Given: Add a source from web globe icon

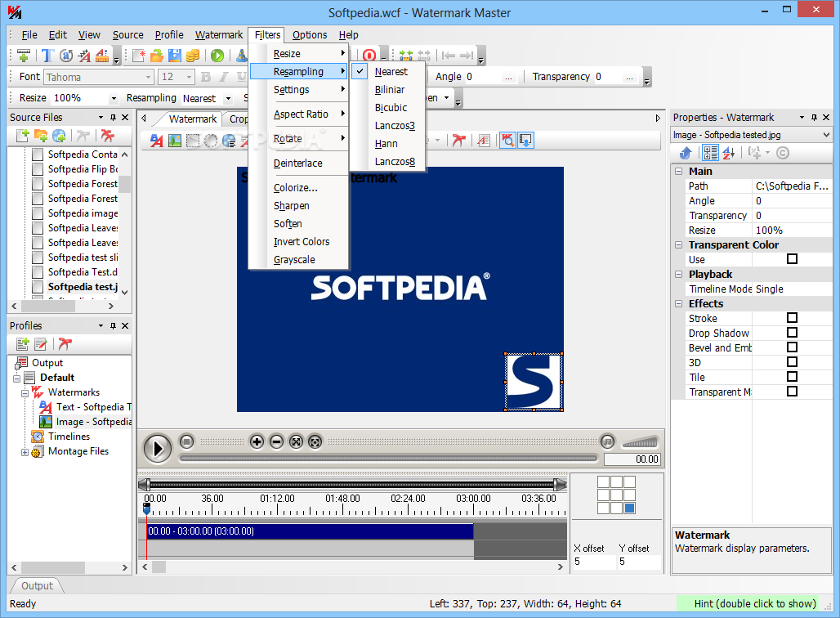Looking at the screenshot, I should click(59, 136).
